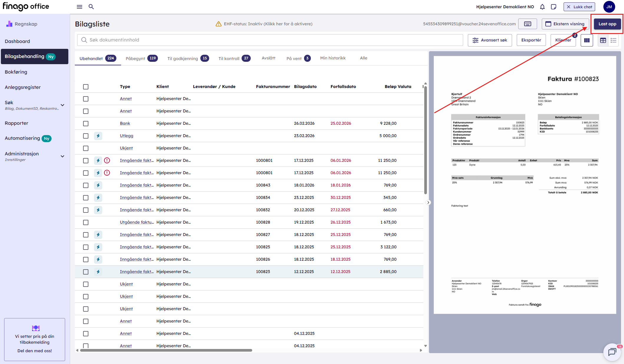
Task: Open chat bubble with 16 badge
Action: pyautogui.click(x=612, y=352)
